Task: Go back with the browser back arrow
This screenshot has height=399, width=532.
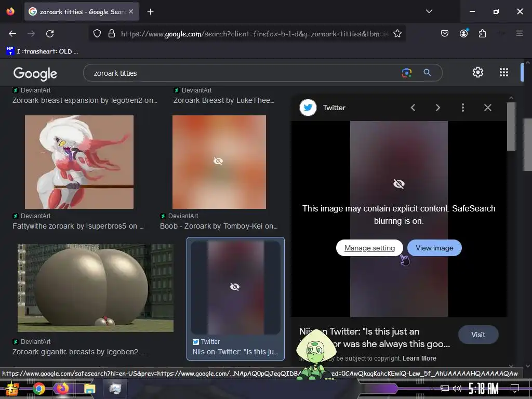Action: [12, 34]
